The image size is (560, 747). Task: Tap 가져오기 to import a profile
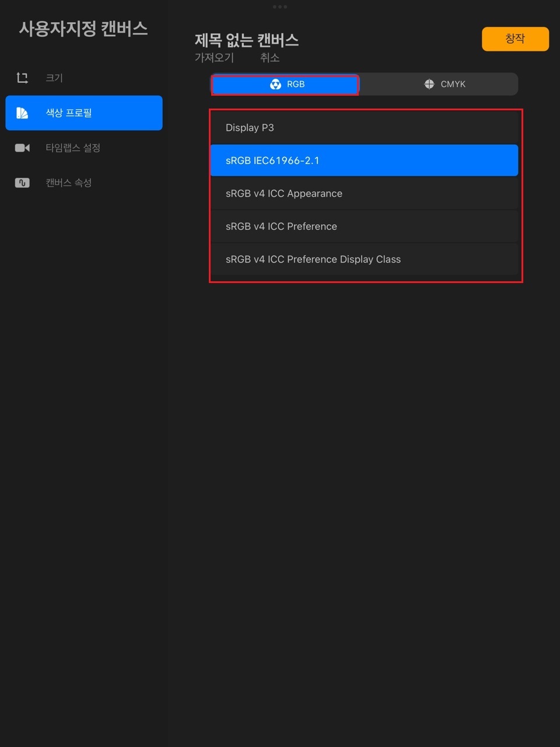214,57
